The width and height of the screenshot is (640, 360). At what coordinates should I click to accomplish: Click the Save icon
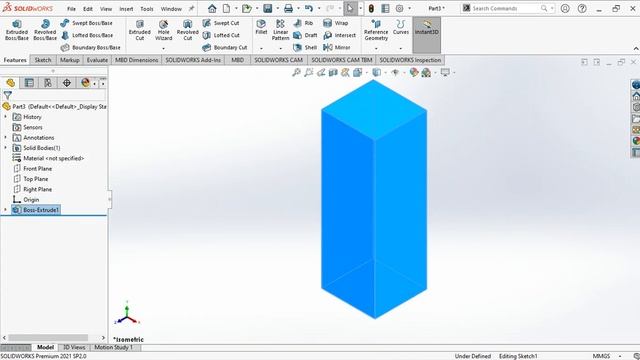(x=267, y=9)
